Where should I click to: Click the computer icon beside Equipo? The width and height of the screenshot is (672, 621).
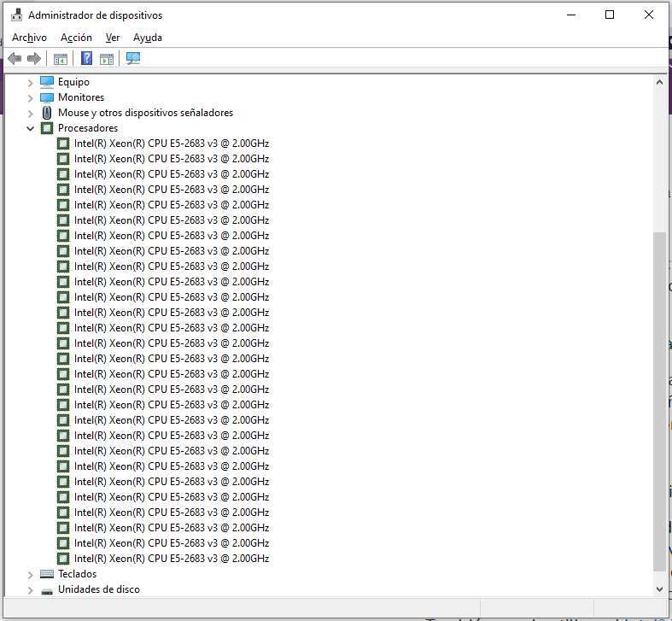(x=47, y=81)
